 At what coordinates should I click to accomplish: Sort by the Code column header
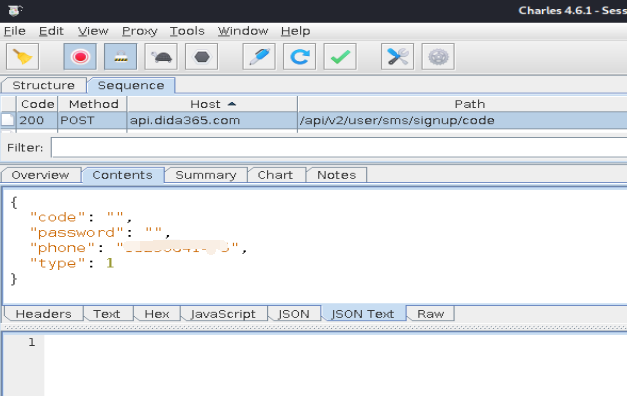(38, 104)
